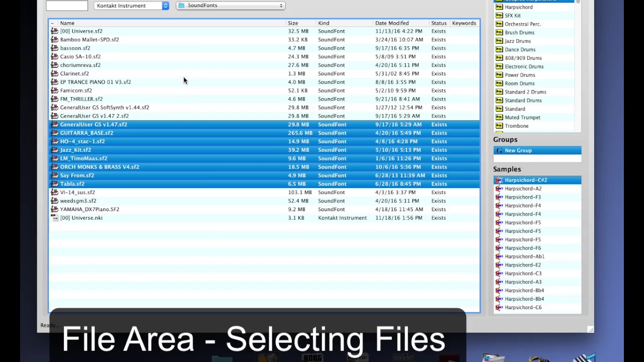The width and height of the screenshot is (644, 362).
Task: Select the Harpsichord-Ab1 sample
Action: point(537,256)
